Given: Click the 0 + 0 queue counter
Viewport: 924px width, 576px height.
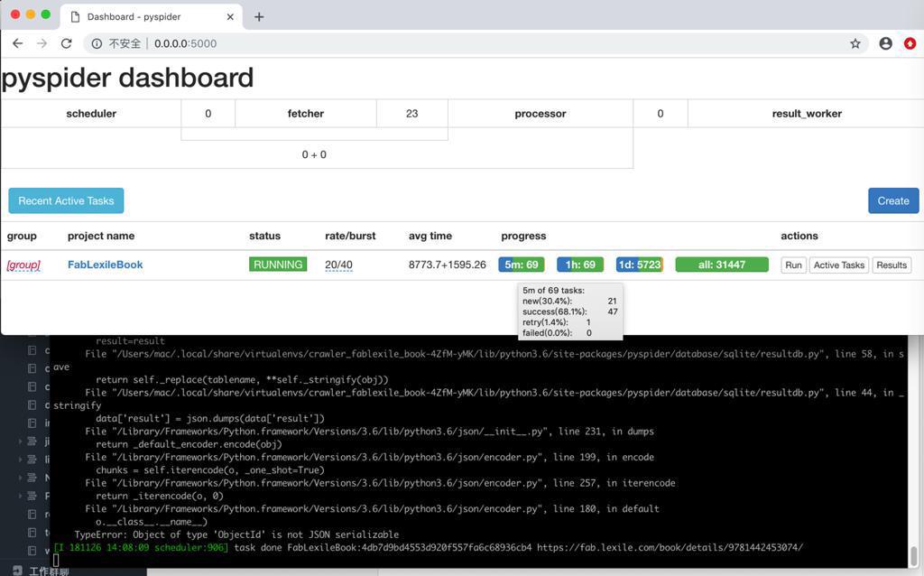Looking at the screenshot, I should [314, 154].
